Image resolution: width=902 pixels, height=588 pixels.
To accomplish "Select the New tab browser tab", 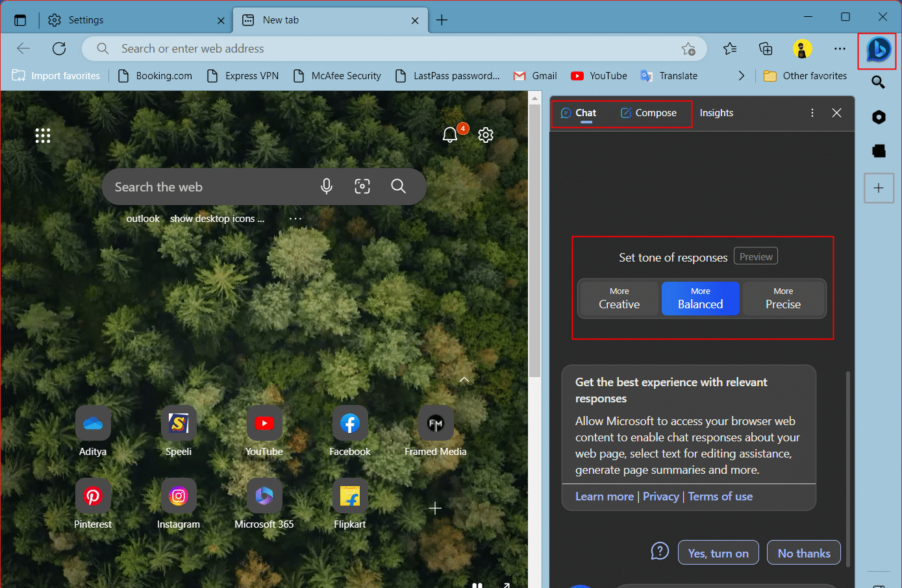I will click(330, 20).
